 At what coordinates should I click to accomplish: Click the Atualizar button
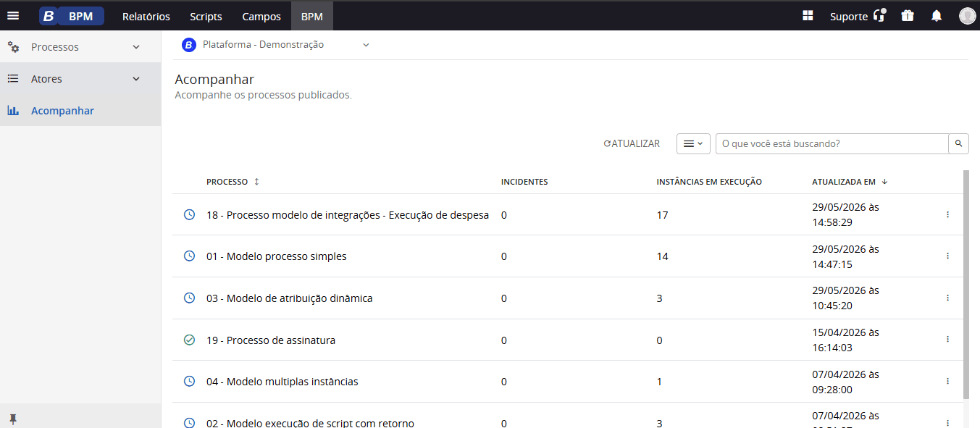[x=632, y=143]
